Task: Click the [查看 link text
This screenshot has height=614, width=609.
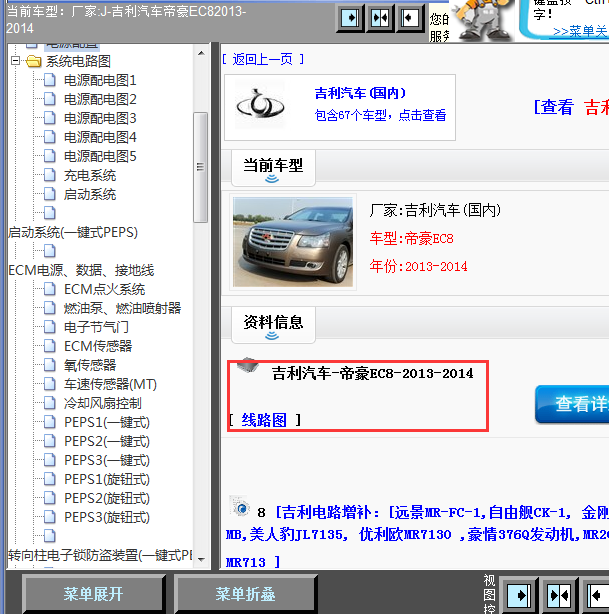Action: click(554, 107)
